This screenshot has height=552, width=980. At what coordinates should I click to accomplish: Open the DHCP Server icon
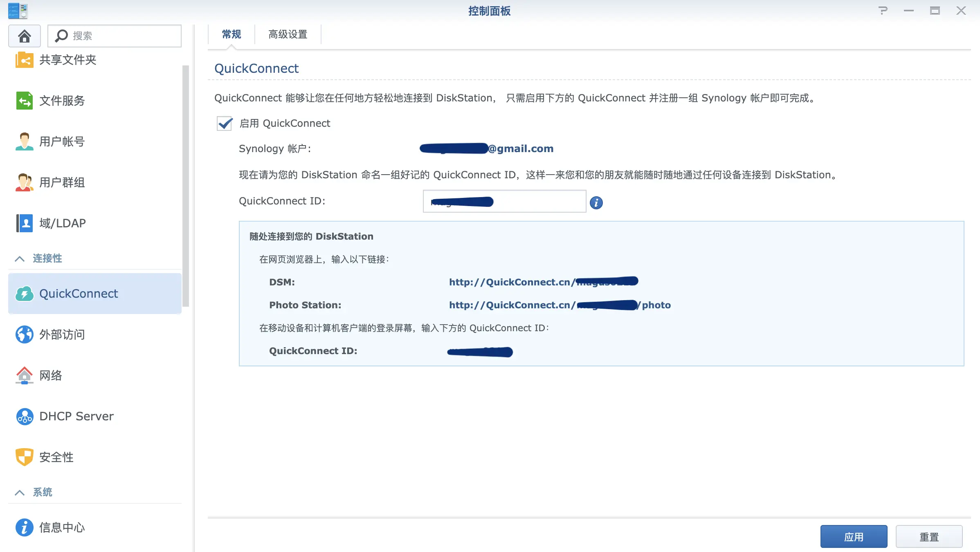[24, 416]
